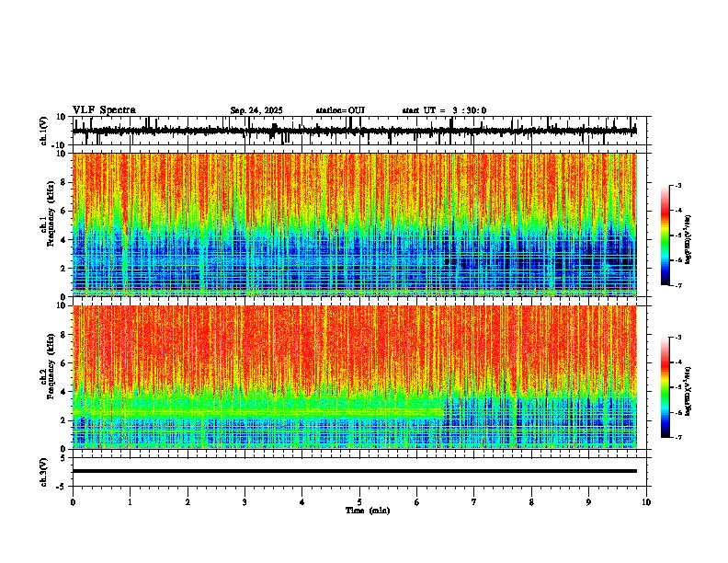Click the ch.1 spectrogram color scale bar
The height and width of the screenshot is (563, 728).
click(x=665, y=236)
